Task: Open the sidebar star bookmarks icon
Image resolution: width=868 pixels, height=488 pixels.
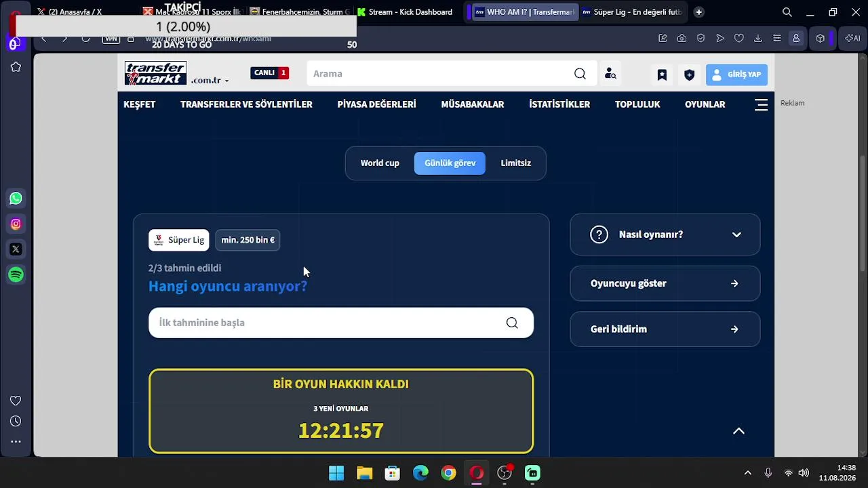Action: 16,67
